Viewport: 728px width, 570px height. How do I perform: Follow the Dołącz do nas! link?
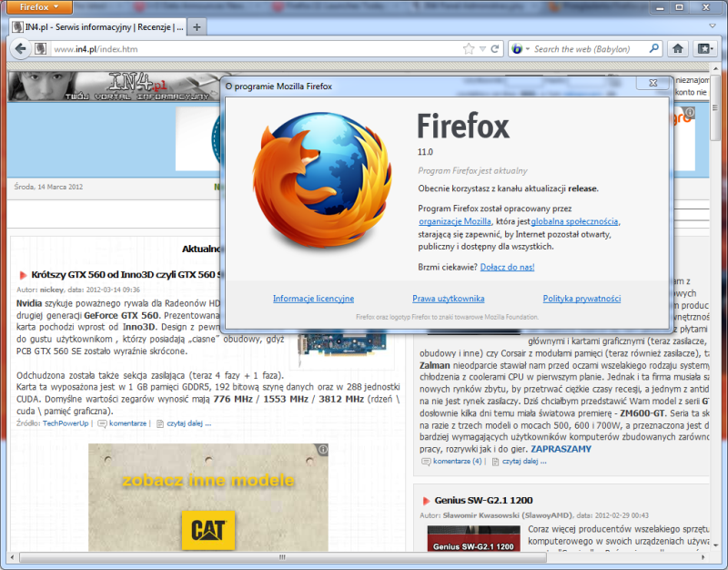coord(507,267)
